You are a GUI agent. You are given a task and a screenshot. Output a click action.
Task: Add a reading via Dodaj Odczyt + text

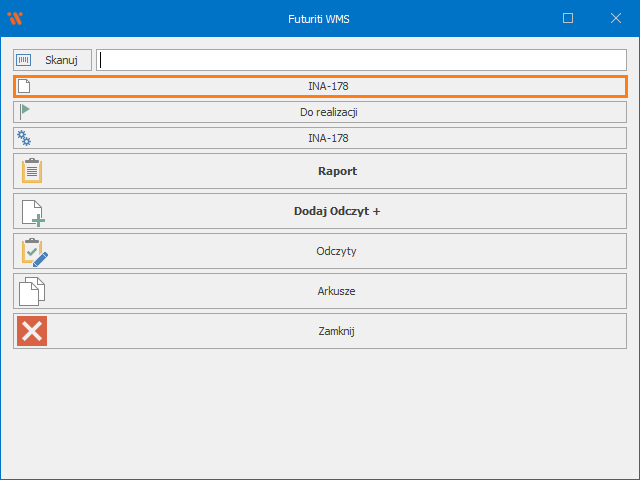337,211
